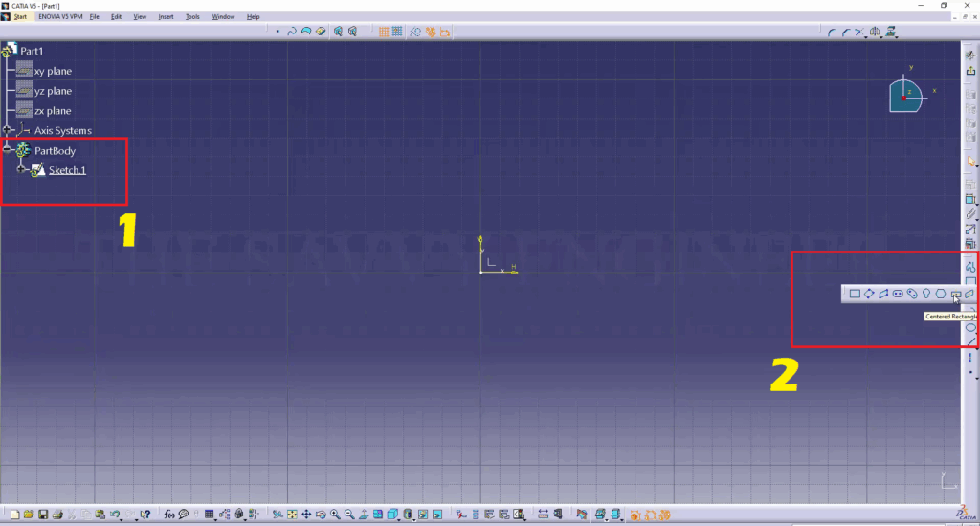Click the Start menu button
The image size is (980, 526).
click(x=20, y=17)
